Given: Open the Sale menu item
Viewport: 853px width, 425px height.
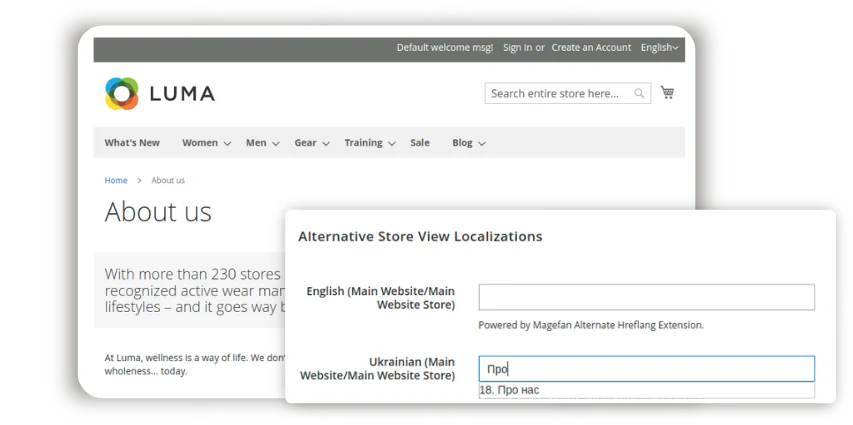Looking at the screenshot, I should pyautogui.click(x=420, y=143).
